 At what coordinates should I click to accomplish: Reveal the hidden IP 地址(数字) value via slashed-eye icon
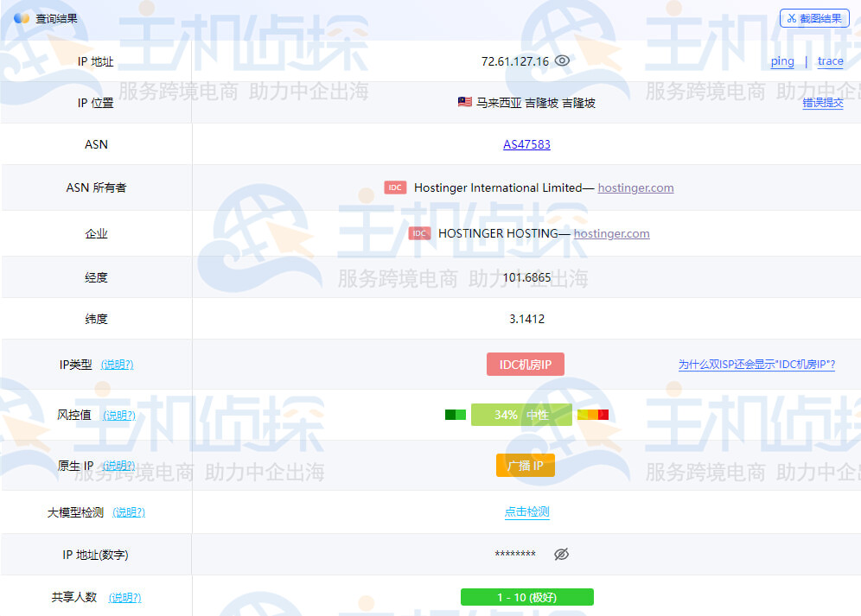561,555
